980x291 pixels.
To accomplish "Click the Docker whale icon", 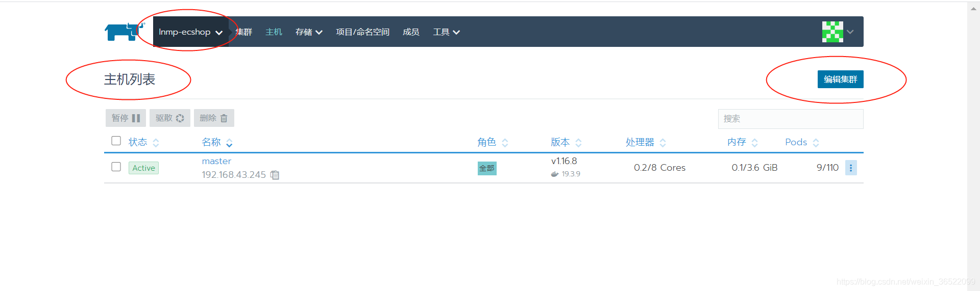I will pyautogui.click(x=555, y=174).
